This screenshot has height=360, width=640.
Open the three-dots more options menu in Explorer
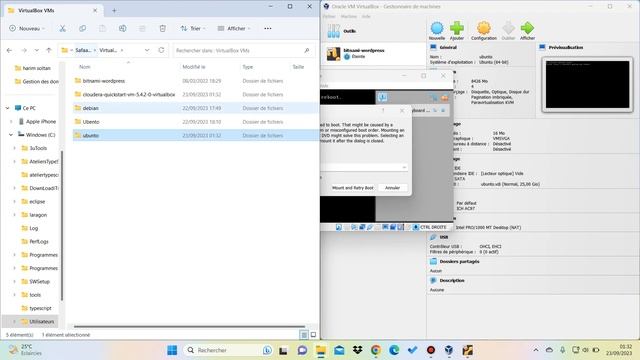tap(268, 28)
